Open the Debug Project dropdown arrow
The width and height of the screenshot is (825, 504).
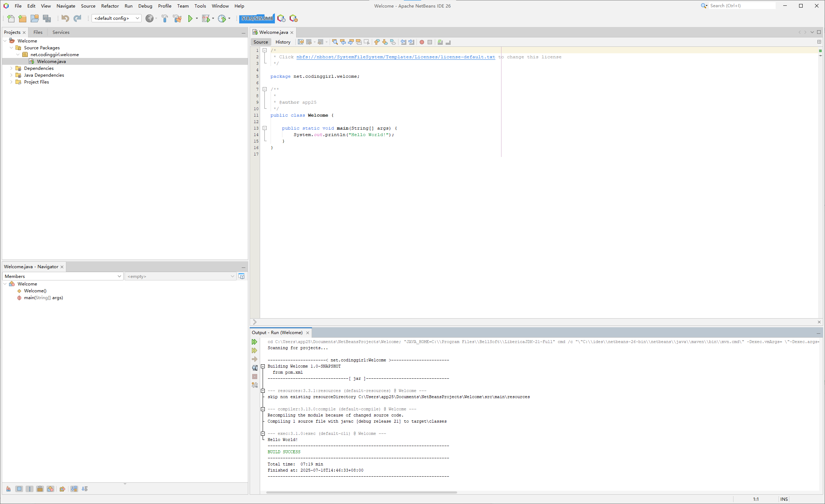pos(213,18)
